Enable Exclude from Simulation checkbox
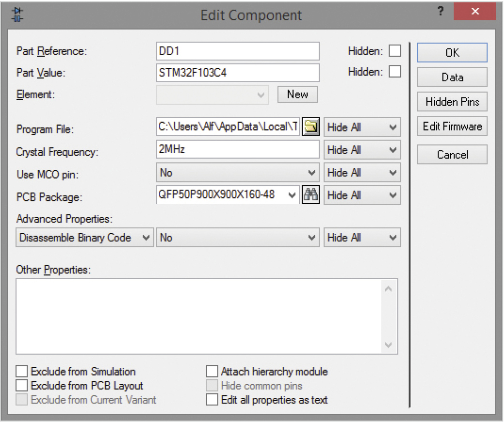This screenshot has width=504, height=422. click(21, 371)
